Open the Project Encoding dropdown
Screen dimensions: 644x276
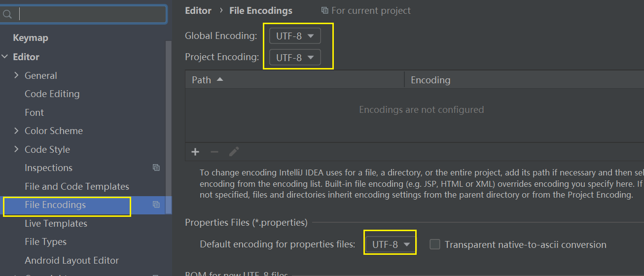tap(295, 58)
